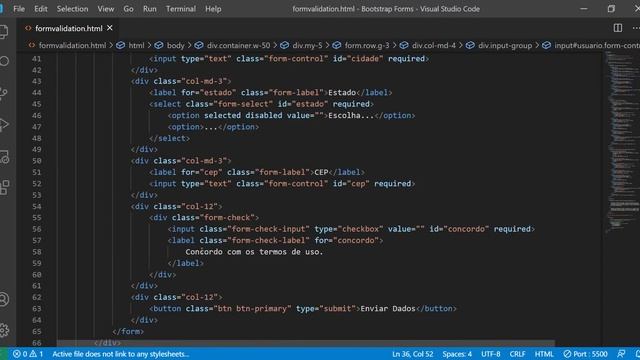Screen dimensions: 640x360
Task: Open the Run and Debug view
Action: pos(4,124)
